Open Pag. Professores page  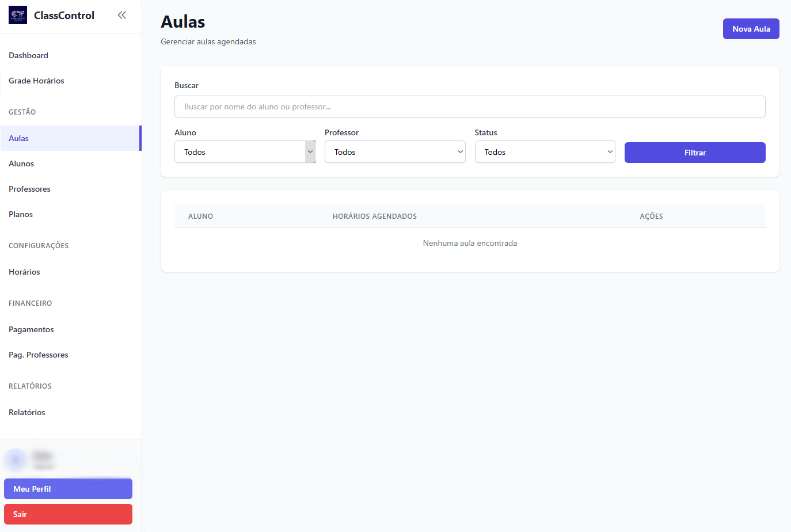tap(39, 355)
